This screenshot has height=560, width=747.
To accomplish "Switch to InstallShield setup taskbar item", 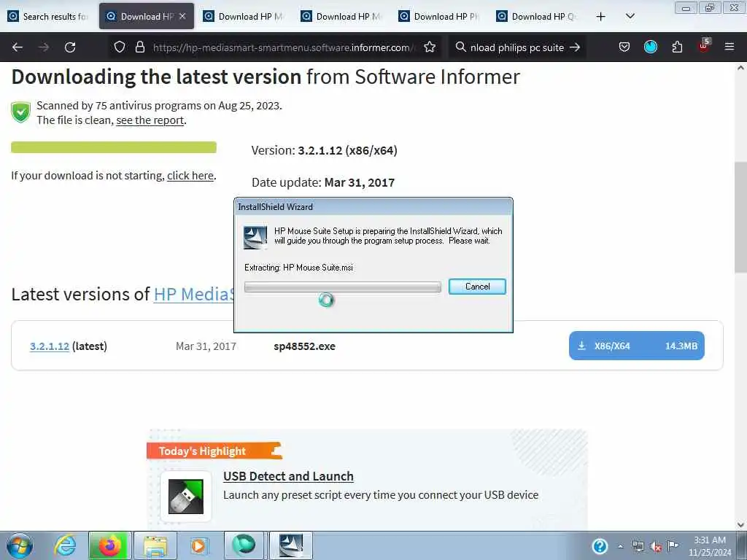I will (x=291, y=545).
